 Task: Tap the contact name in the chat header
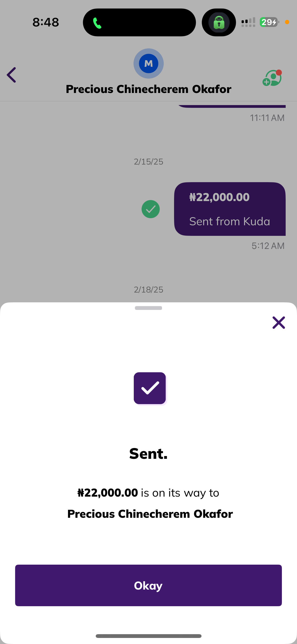click(x=148, y=89)
